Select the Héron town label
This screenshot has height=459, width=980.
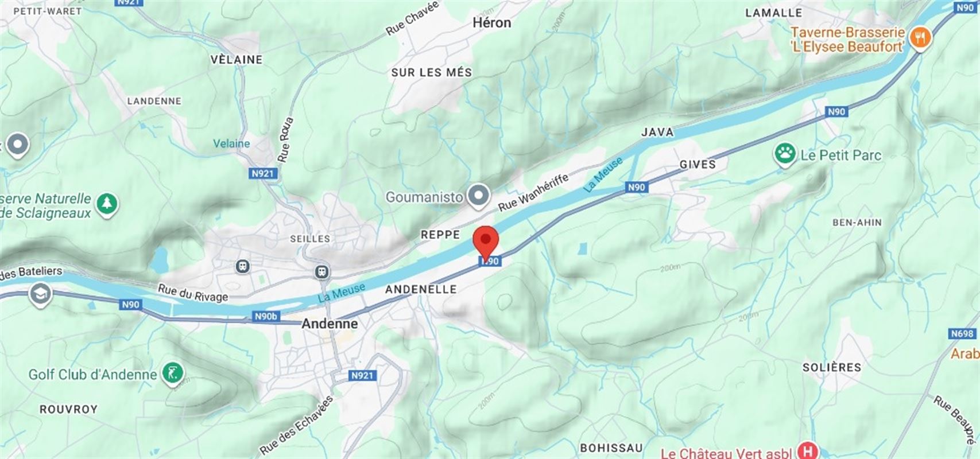coord(491,22)
